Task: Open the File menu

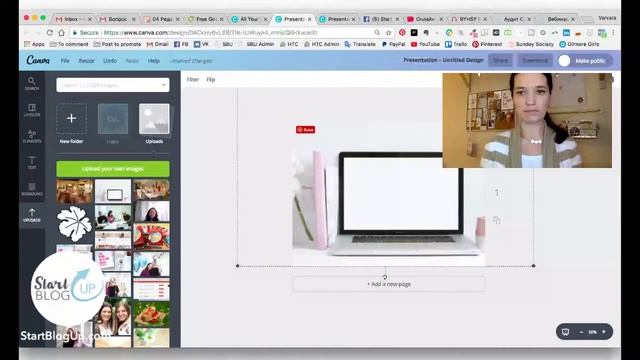Action: (65, 61)
